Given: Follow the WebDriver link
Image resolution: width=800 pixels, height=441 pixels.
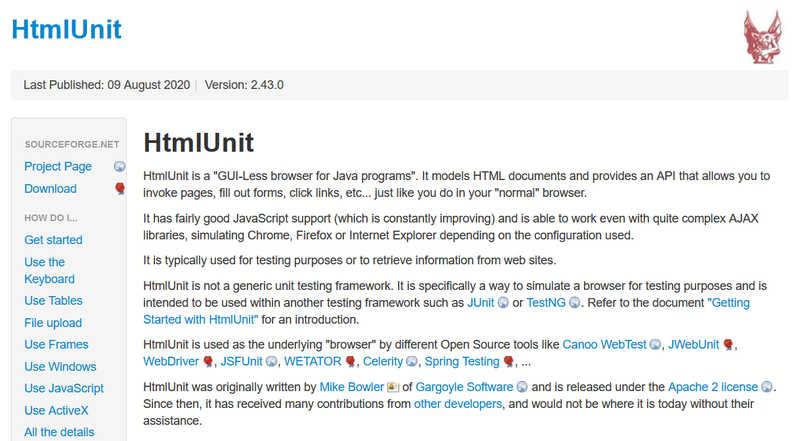Looking at the screenshot, I should 171,361.
